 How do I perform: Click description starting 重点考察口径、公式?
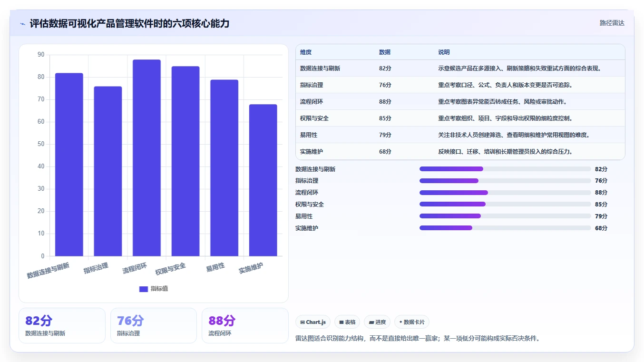click(505, 85)
